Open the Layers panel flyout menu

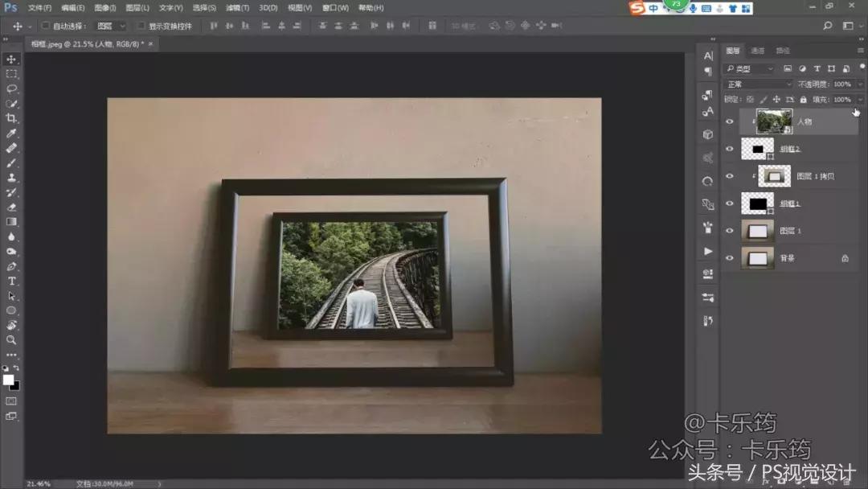click(x=860, y=51)
